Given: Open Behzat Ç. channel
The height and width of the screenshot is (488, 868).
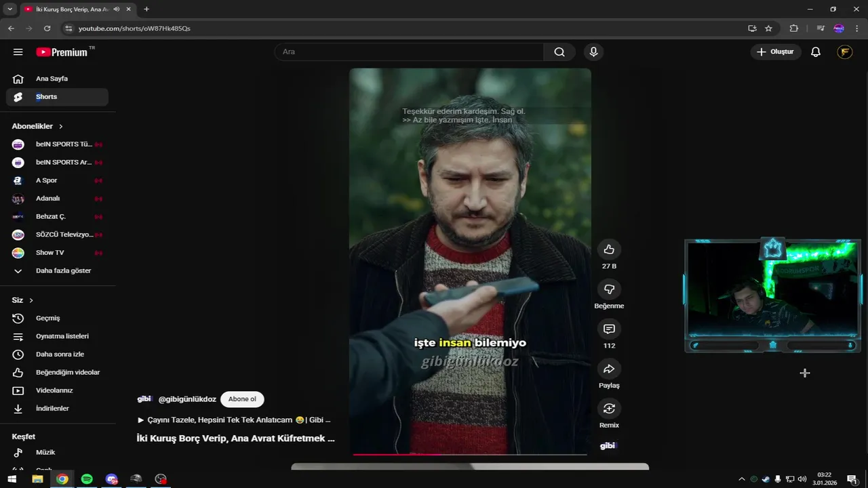Looking at the screenshot, I should [57, 216].
